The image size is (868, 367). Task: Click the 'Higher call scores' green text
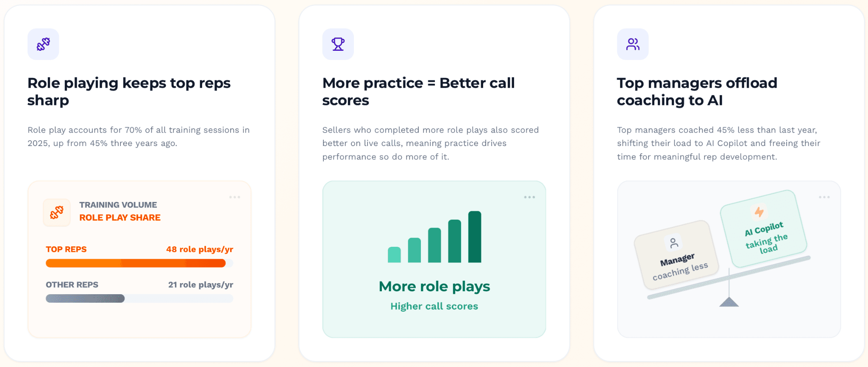434,306
